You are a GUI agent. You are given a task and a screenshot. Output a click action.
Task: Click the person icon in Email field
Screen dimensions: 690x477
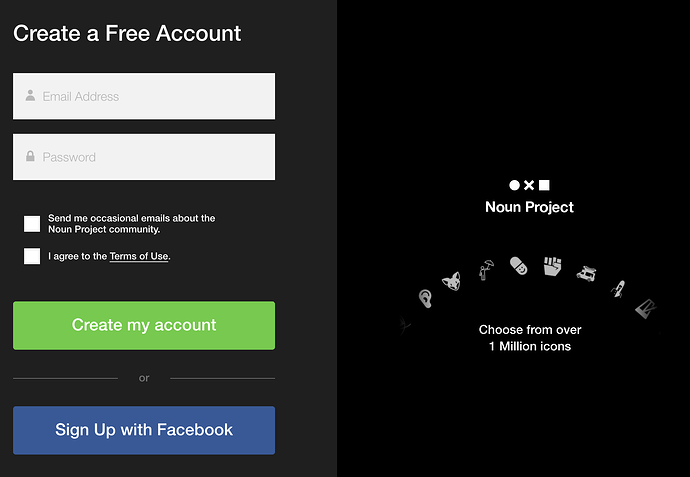click(31, 97)
